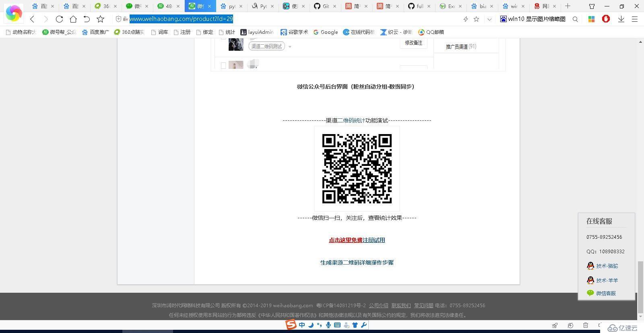Click the 360 browser logo
Screen dimensions: 644x333
click(x=14, y=13)
